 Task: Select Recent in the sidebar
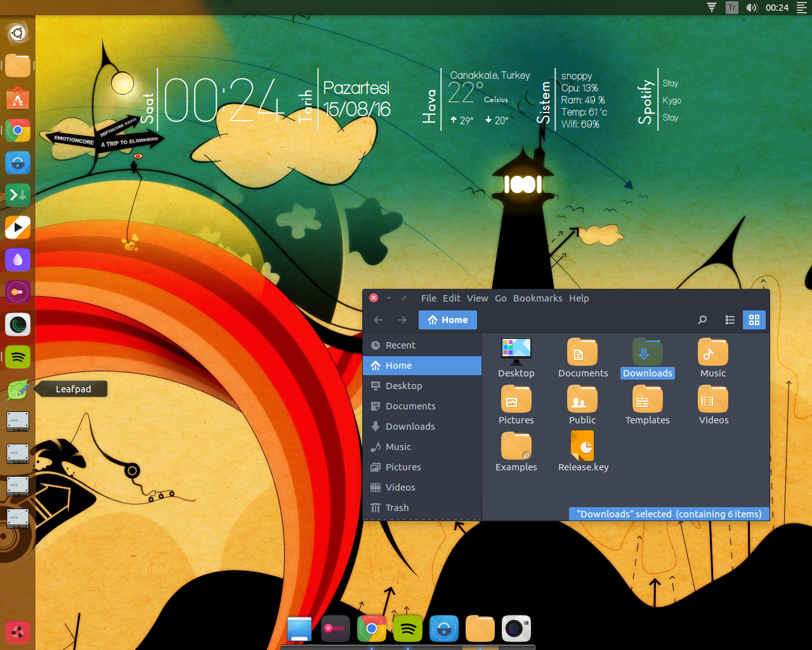422,345
